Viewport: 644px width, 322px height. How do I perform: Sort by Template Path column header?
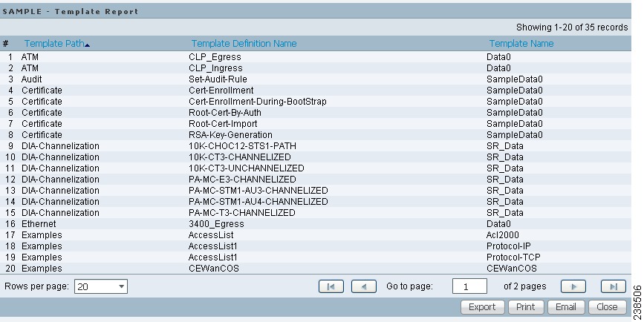53,44
